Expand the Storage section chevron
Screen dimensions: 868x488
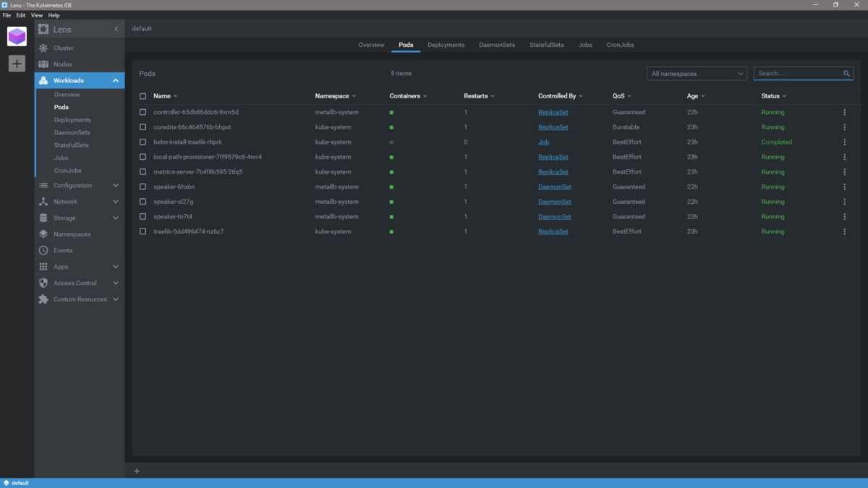[116, 218]
